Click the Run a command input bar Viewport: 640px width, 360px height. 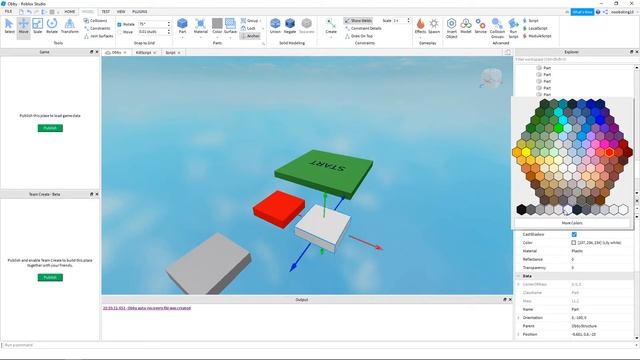point(318,345)
